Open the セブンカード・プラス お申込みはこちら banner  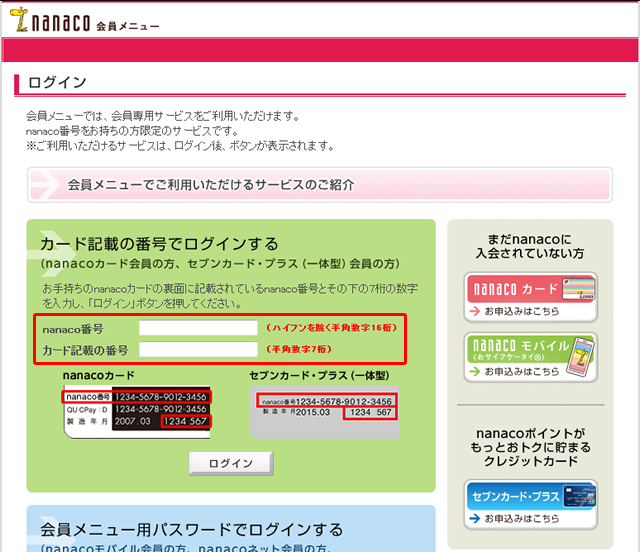[531, 505]
